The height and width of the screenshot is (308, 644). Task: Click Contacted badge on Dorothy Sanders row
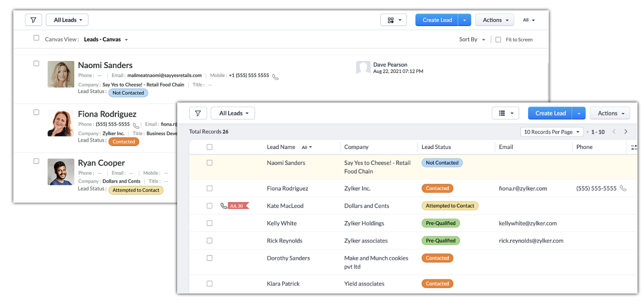[x=437, y=258]
